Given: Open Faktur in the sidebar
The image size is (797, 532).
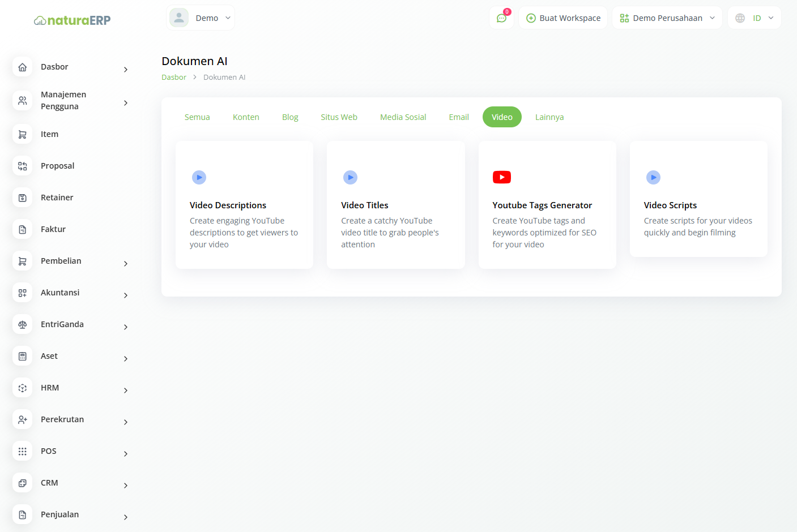Looking at the screenshot, I should pos(53,229).
